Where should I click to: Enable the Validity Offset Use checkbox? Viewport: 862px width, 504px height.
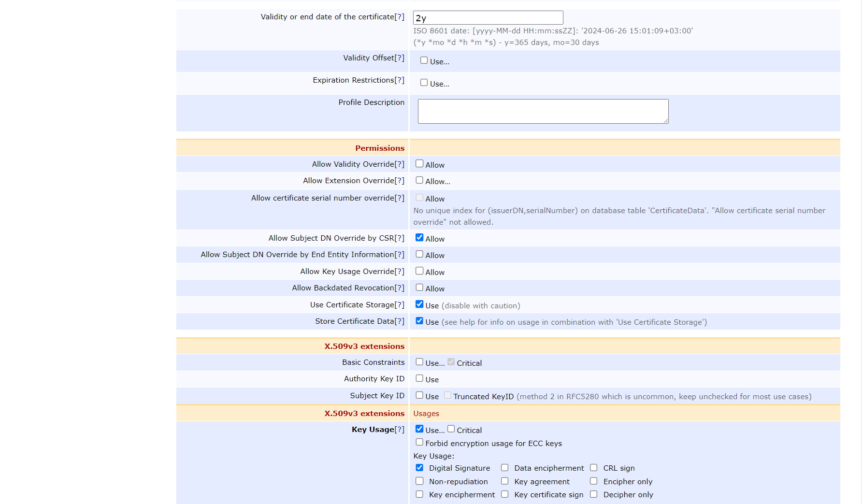click(x=424, y=61)
